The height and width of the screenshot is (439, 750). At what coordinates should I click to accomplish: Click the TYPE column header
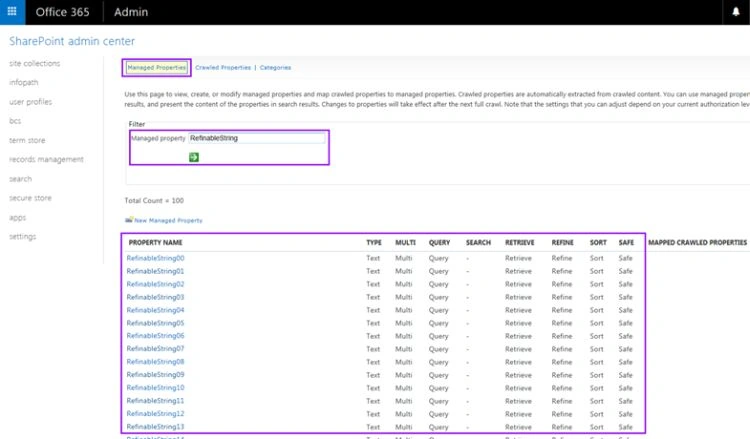[x=374, y=242]
